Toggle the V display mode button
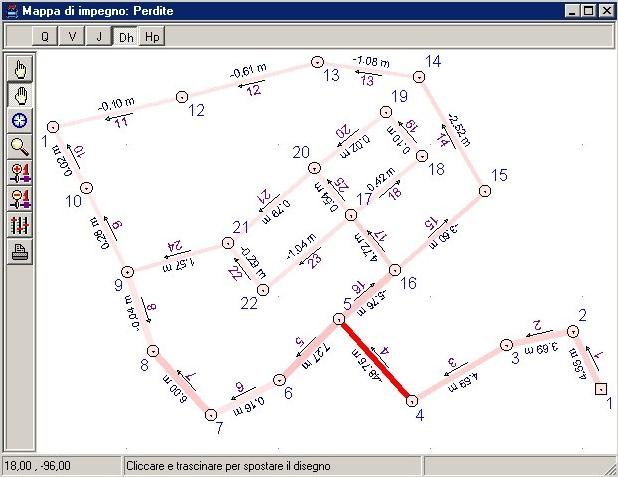Viewport: 618px width, 477px height. 72,36
